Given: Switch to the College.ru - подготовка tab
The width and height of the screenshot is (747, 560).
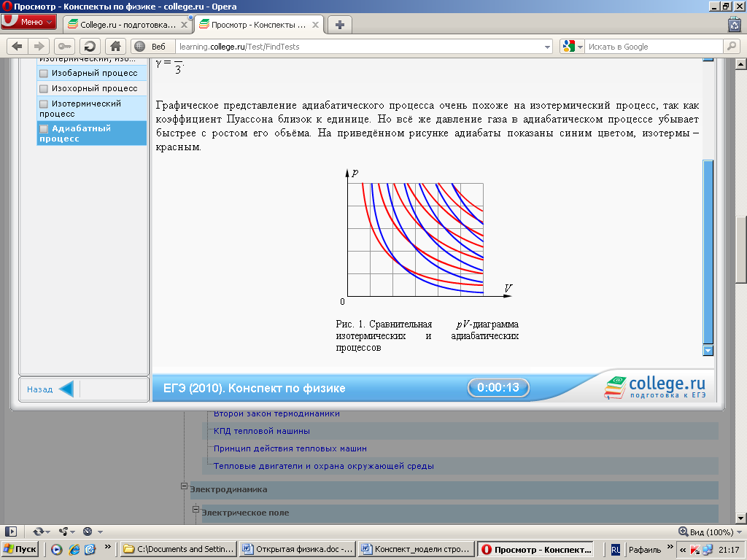Looking at the screenshot, I should point(128,25).
